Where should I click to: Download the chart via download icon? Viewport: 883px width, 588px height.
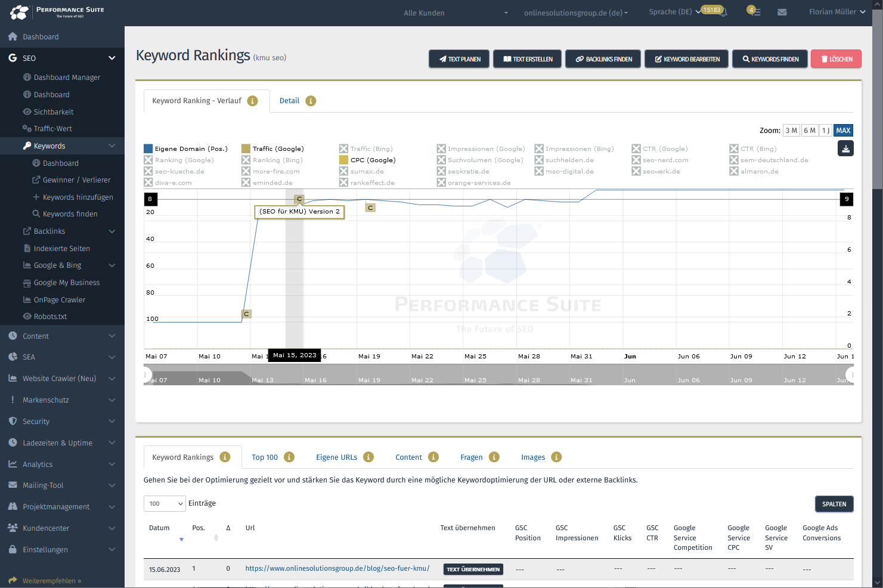845,148
